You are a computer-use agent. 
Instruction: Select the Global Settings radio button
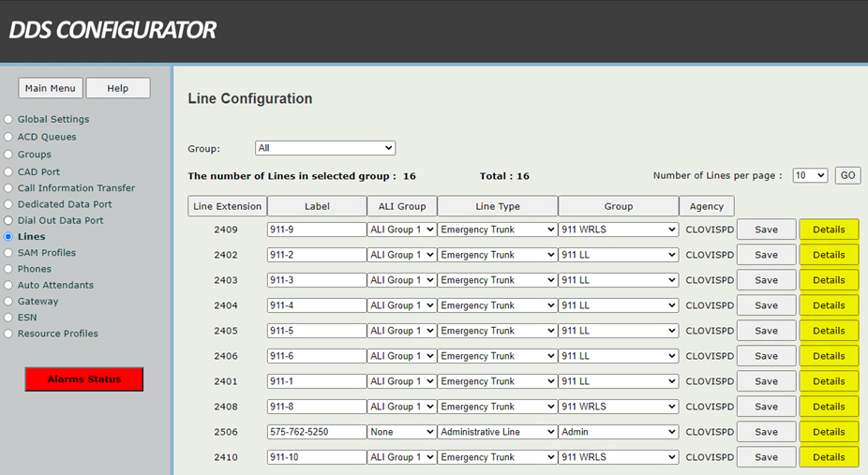click(x=8, y=119)
